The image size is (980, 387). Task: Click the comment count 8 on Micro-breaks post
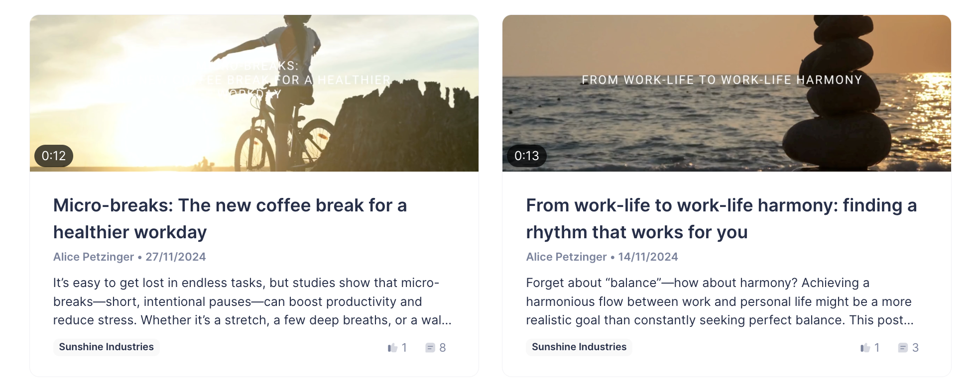click(442, 348)
